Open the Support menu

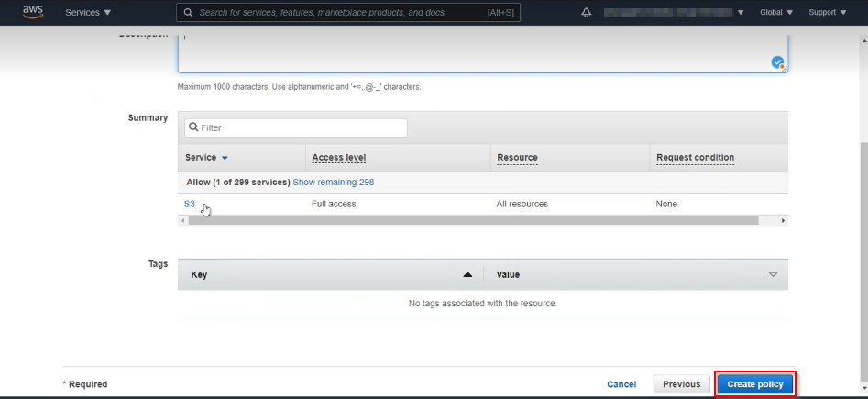[x=827, y=12]
